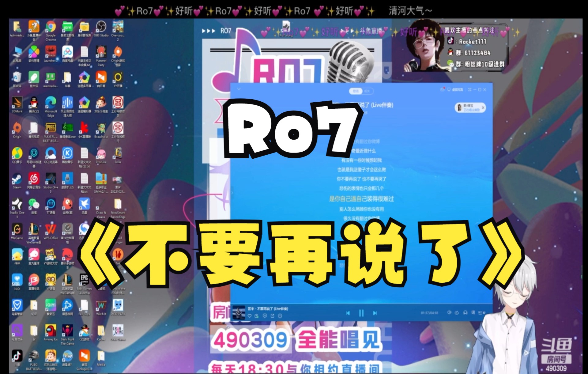Viewport: 588px width, 374px height.
Task: Open Studio One 5 shortcut
Action: click(x=51, y=183)
